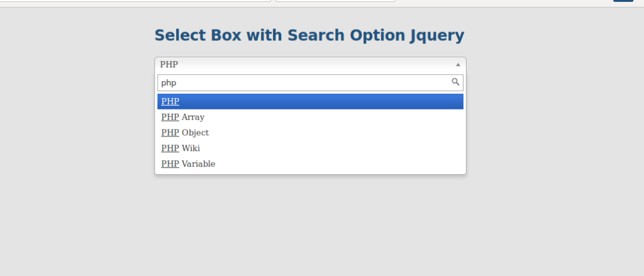Focus the search input containing "php"
644x276 pixels.
302,82
